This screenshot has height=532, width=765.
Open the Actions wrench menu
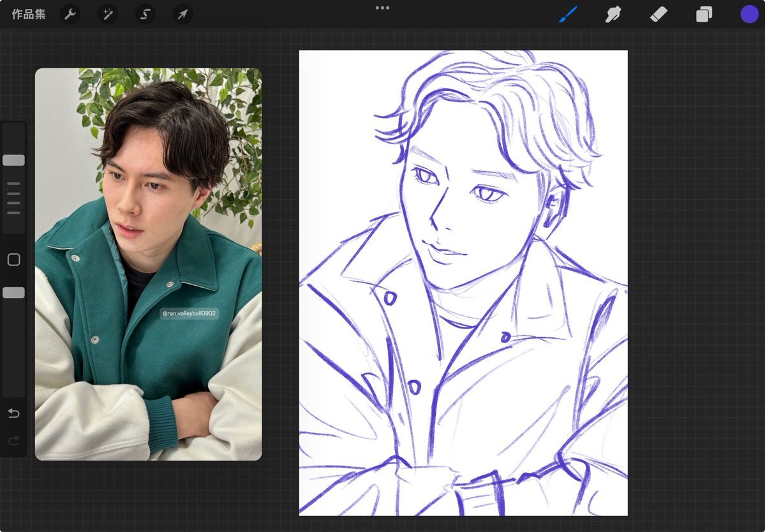(x=70, y=14)
